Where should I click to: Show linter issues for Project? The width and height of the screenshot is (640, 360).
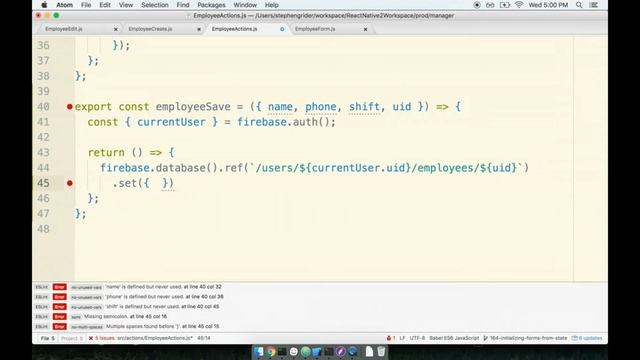click(72, 338)
